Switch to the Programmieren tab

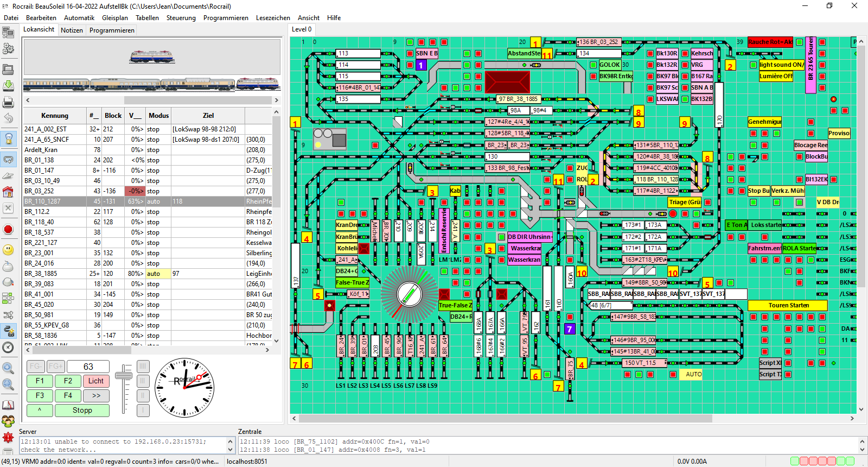(x=112, y=30)
